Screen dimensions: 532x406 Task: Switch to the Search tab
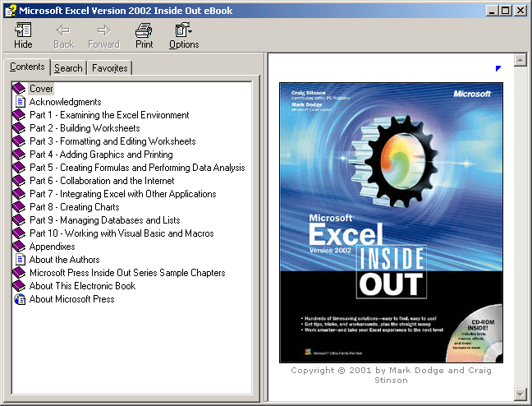pyautogui.click(x=68, y=68)
